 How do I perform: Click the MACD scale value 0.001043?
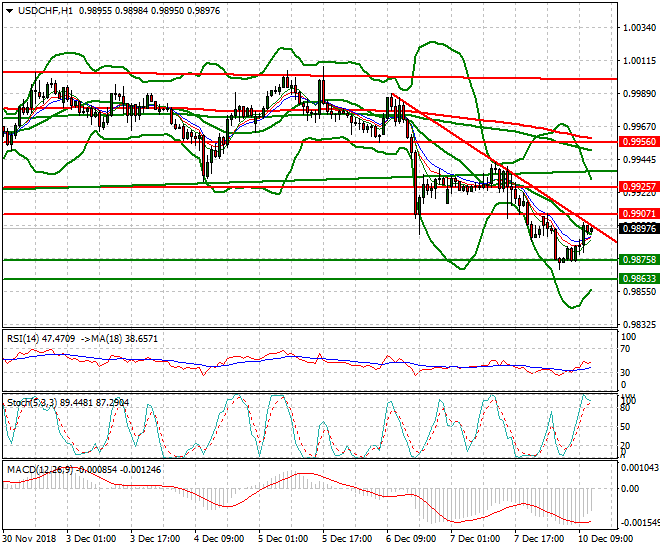point(639,468)
